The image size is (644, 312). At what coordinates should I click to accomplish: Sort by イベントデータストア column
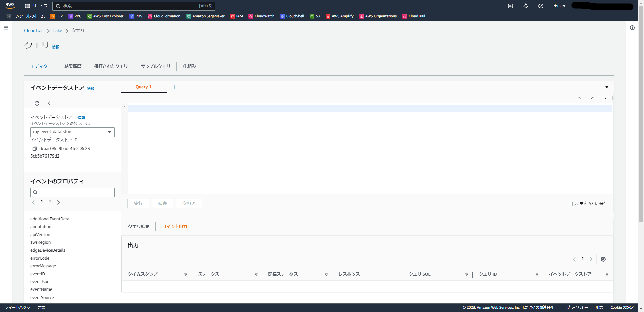pyautogui.click(x=607, y=275)
